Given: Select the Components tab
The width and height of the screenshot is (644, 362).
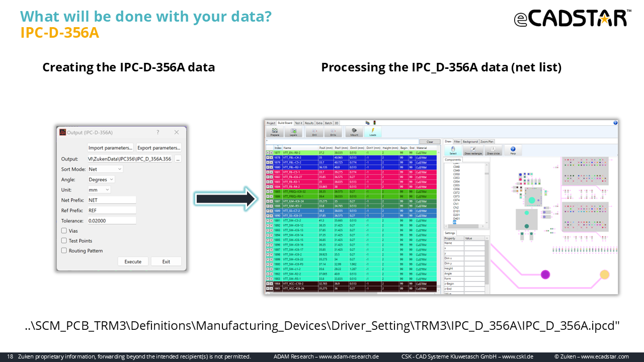Looking at the screenshot, I should pyautogui.click(x=453, y=160).
